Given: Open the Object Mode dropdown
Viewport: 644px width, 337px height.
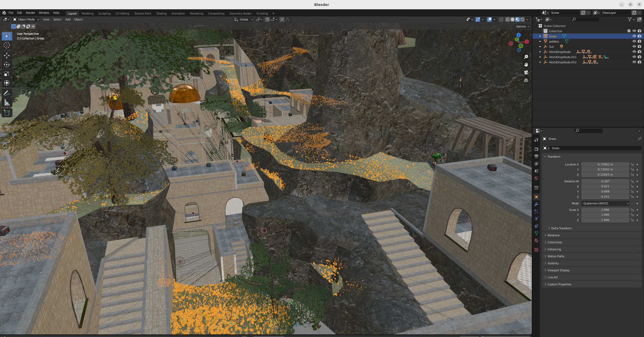Looking at the screenshot, I should tap(26, 19).
